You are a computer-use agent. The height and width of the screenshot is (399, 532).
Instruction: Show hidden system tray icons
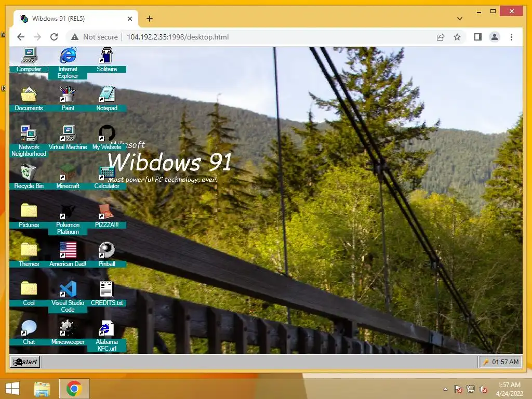[445, 389]
